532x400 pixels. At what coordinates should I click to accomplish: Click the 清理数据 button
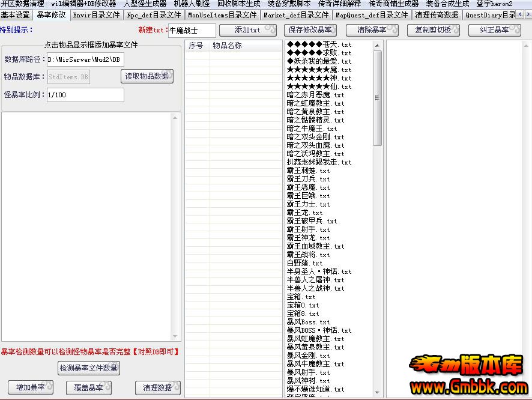(157, 387)
